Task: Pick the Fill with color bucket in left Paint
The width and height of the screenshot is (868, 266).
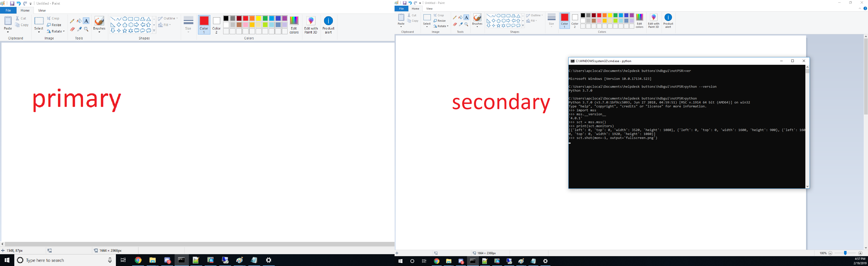Action: (79, 21)
